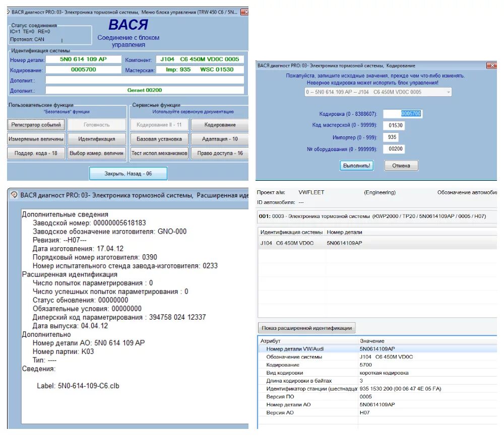Select the Версия ПО 0005 row

pos(377,397)
